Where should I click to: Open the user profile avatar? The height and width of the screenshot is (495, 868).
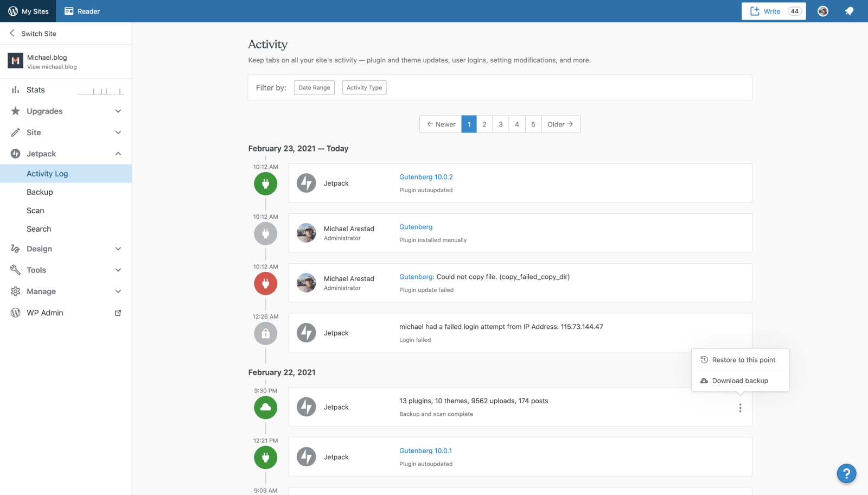pos(823,11)
